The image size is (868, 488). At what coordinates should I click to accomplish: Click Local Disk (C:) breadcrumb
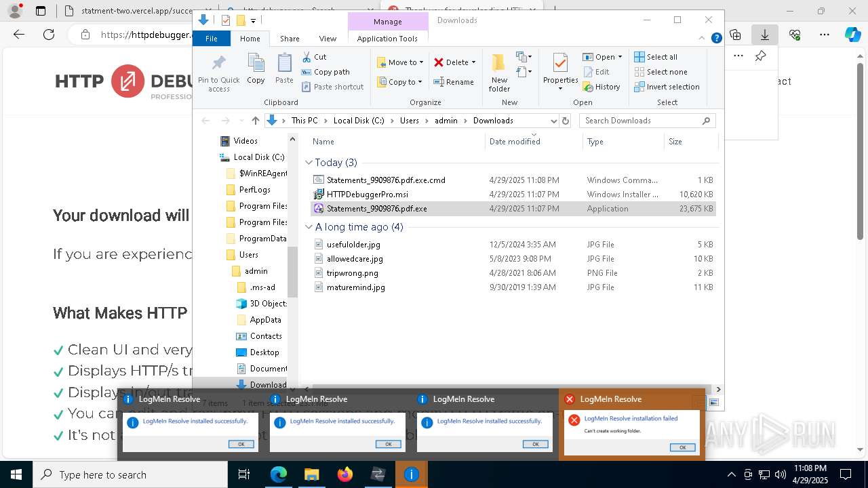click(359, 121)
